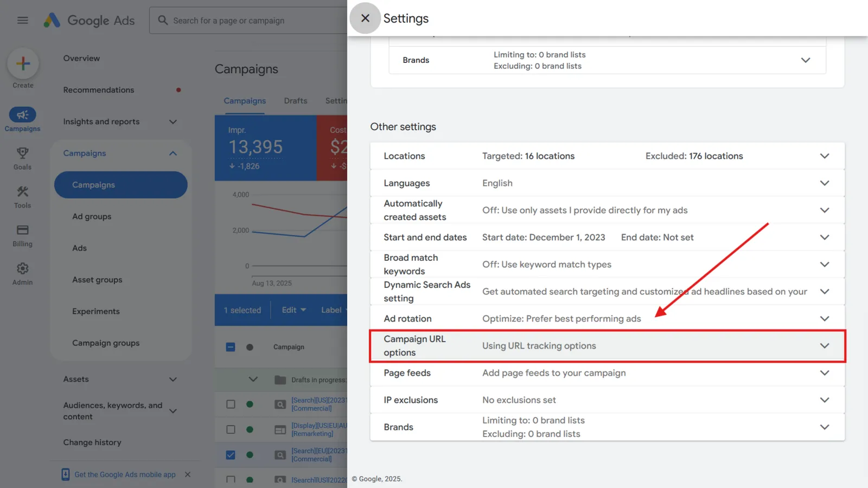Open Billing card icon
The width and height of the screenshot is (868, 488).
[x=23, y=230]
